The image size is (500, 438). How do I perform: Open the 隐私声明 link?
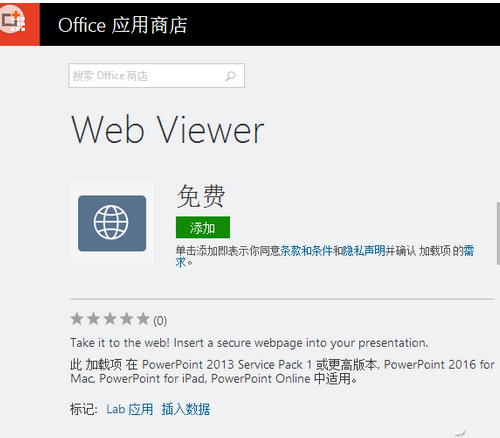(x=364, y=251)
